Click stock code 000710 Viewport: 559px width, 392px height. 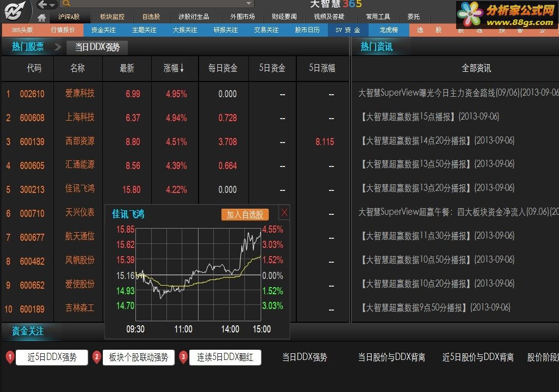(32, 213)
